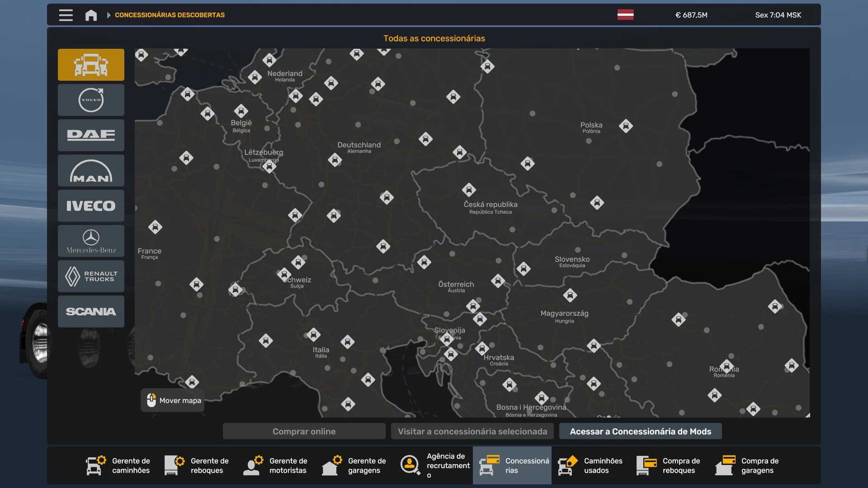Viewport: 868px width, 488px height.
Task: Show all truck brands filter
Action: click(91, 65)
